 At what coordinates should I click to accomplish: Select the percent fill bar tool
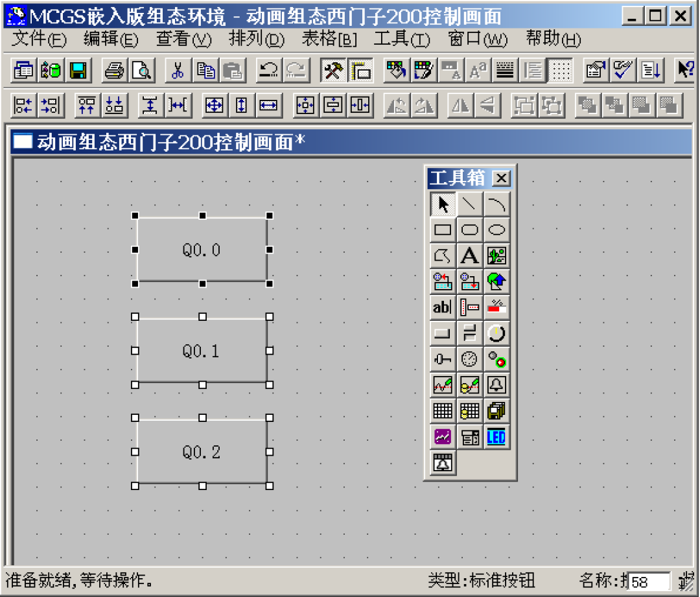pyautogui.click(x=496, y=307)
